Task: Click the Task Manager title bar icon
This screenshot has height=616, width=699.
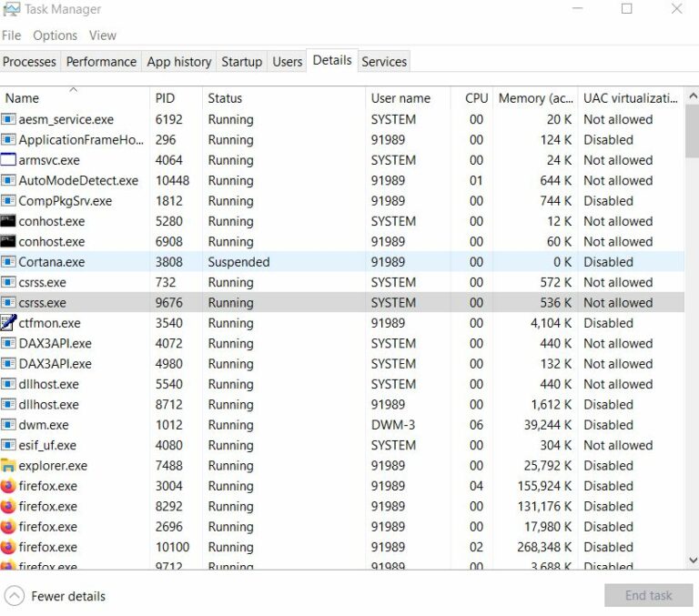Action: pyautogui.click(x=11, y=9)
